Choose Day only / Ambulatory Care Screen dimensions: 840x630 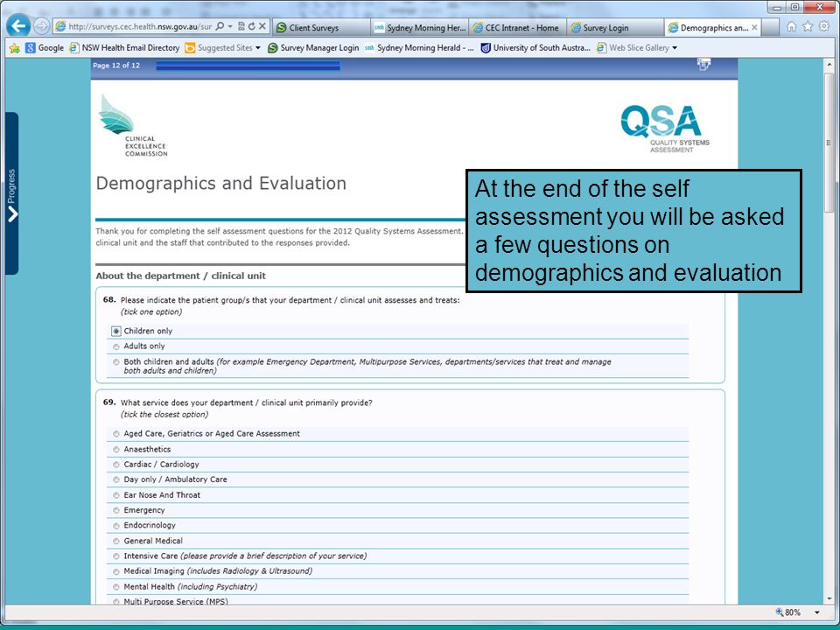pos(116,480)
